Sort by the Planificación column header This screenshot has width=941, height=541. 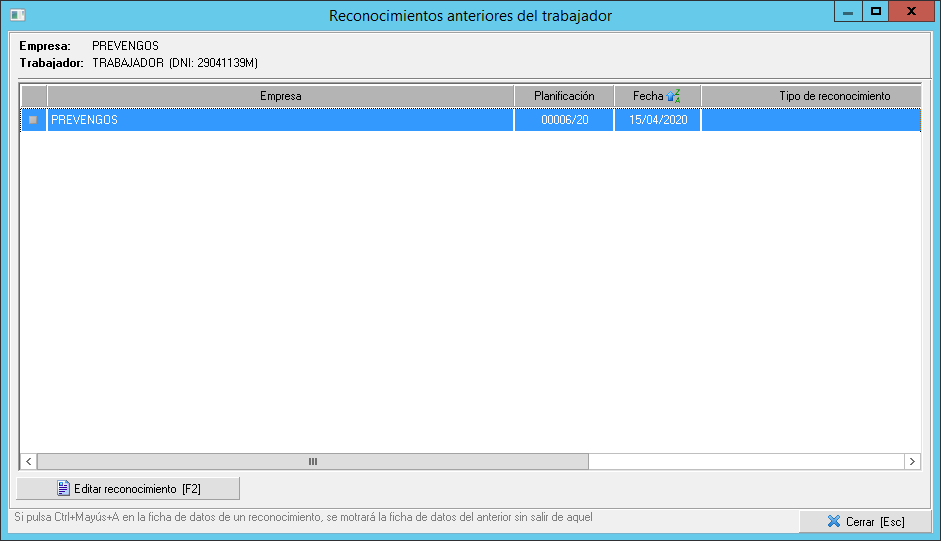[x=564, y=96]
